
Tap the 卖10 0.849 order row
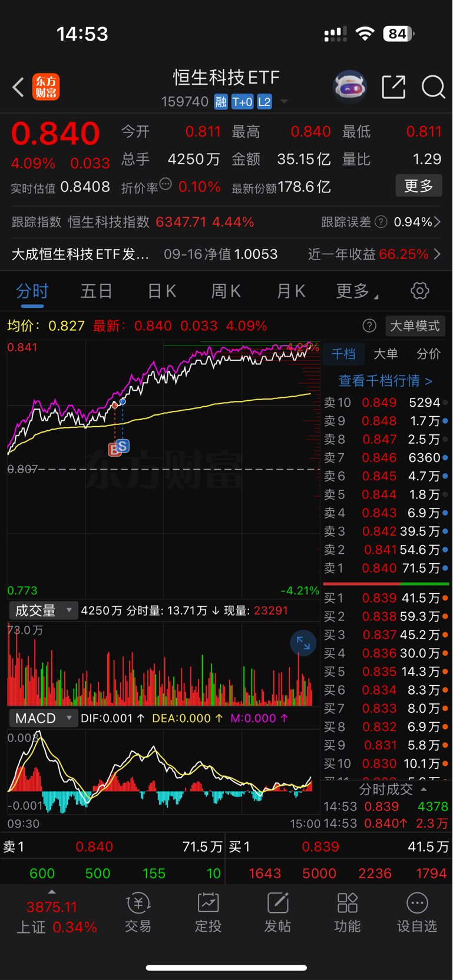(386, 403)
